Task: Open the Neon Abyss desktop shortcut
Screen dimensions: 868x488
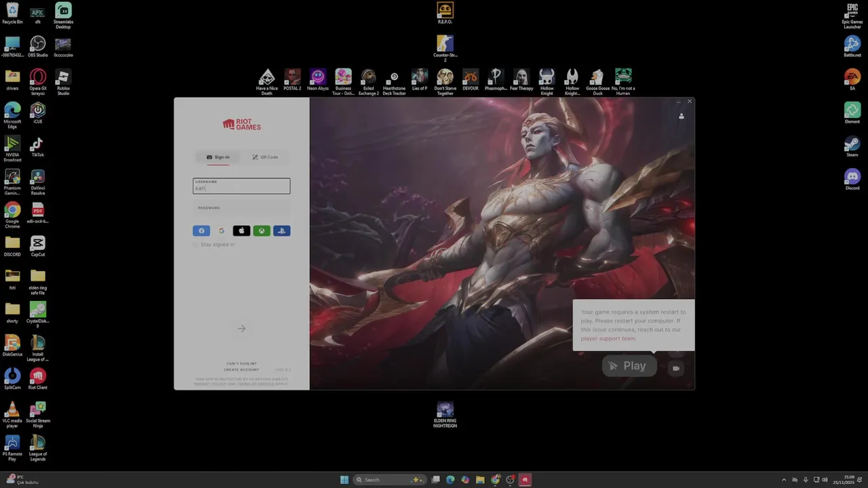Action: point(317,79)
